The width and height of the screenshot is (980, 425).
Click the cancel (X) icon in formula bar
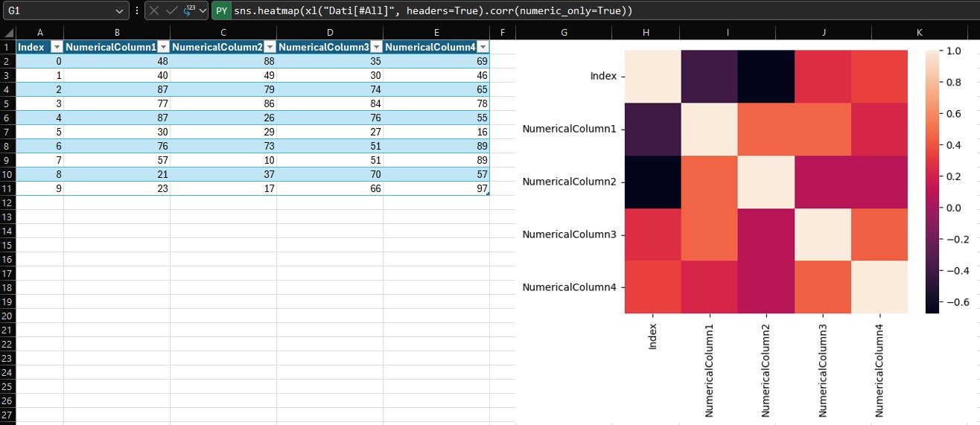pyautogui.click(x=154, y=11)
